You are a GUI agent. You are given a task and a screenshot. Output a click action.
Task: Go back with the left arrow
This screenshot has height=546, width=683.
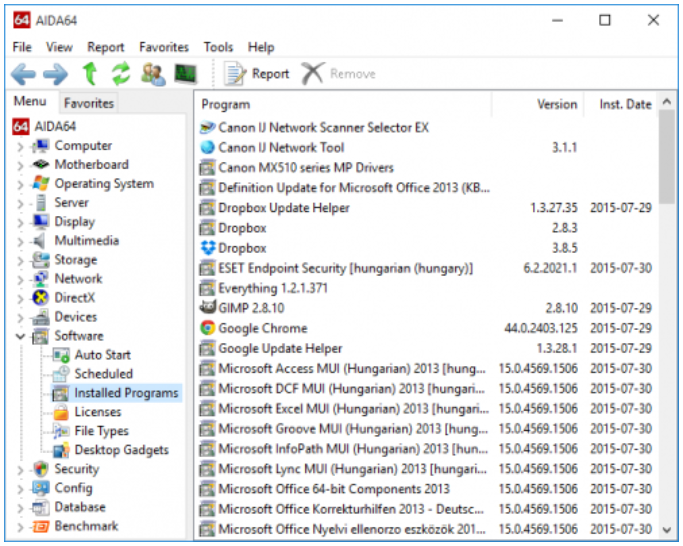tap(23, 74)
